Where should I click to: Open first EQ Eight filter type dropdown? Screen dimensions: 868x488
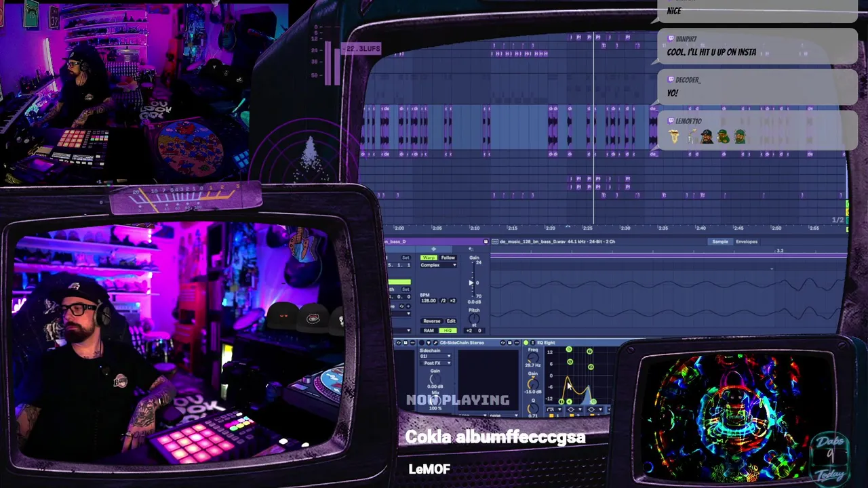[x=555, y=409]
